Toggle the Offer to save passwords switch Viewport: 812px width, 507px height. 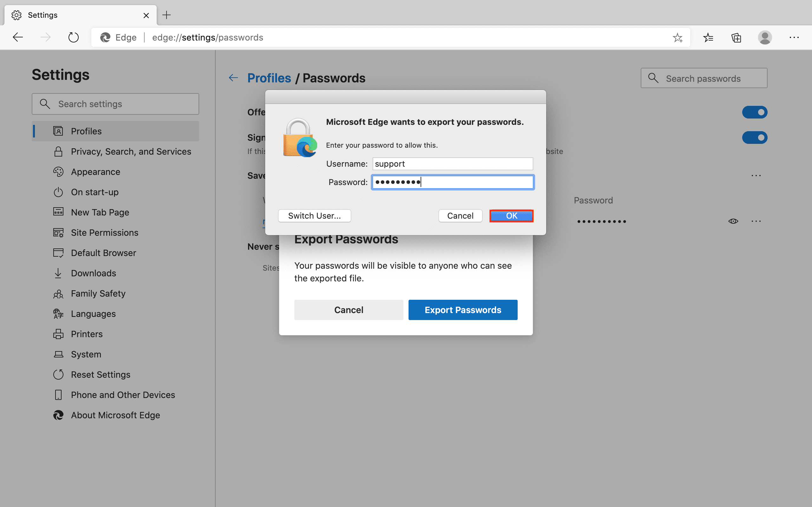(754, 112)
